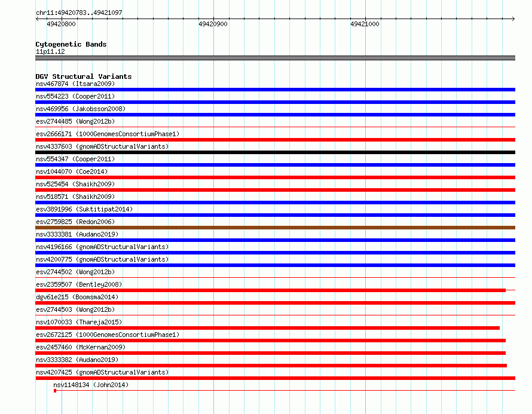Open esv3891996 (Suktitipat2014) label

tap(84, 209)
